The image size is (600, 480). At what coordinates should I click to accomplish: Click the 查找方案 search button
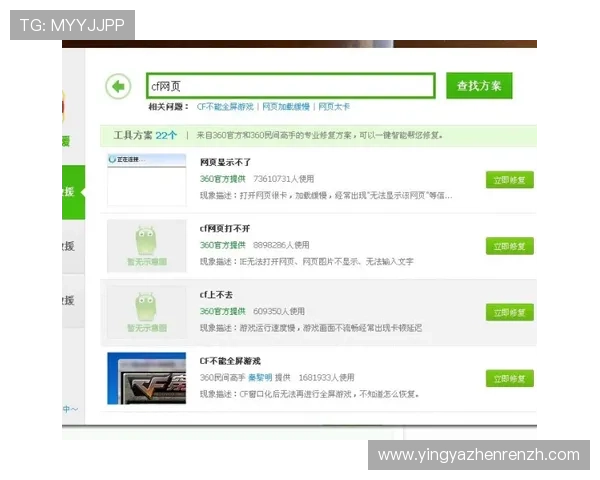click(479, 86)
